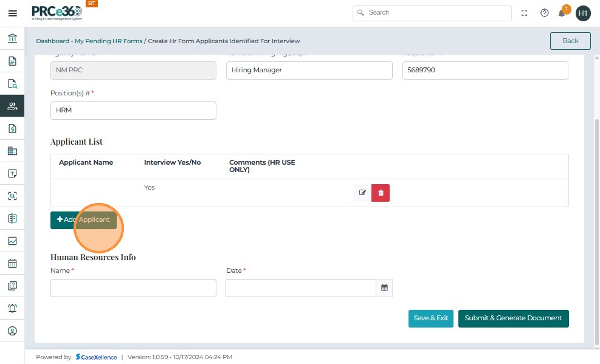The width and height of the screenshot is (600, 364).
Task: Toggle fullscreen mode icon
Action: point(525,13)
